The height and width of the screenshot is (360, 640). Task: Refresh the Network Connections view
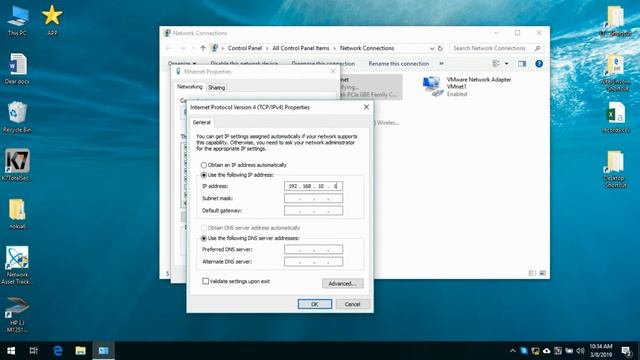440,48
